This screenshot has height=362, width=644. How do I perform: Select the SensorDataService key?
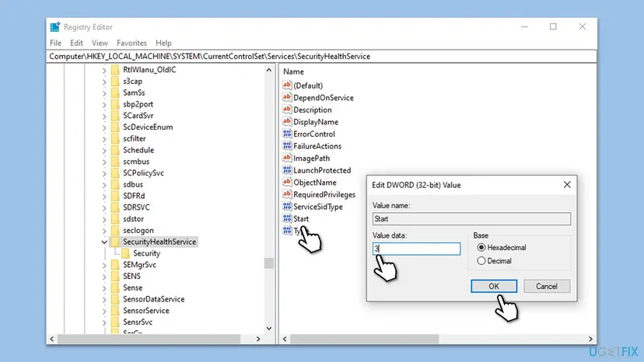coord(153,299)
